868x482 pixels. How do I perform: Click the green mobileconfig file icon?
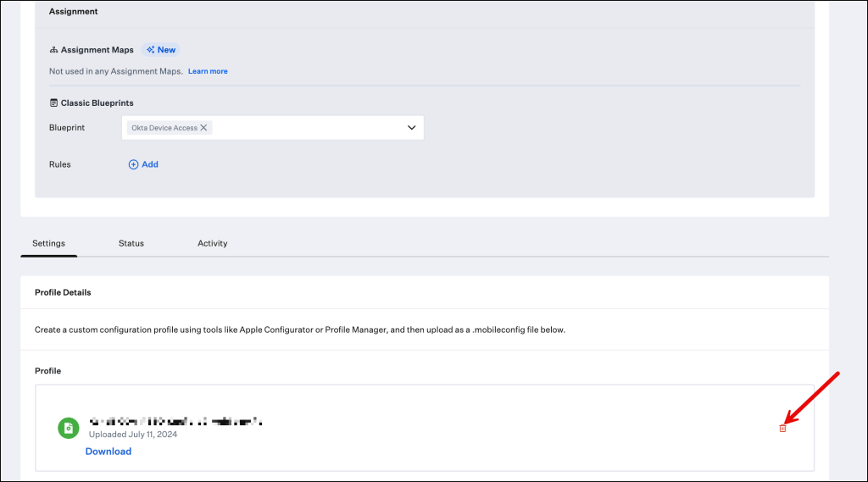(68, 428)
